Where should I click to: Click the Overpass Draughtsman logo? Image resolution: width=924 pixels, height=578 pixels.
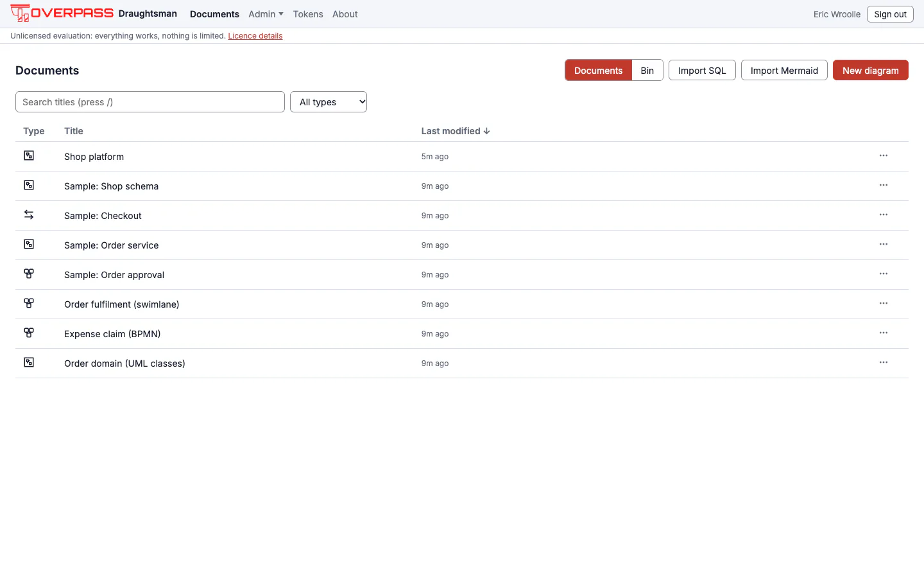(x=94, y=13)
